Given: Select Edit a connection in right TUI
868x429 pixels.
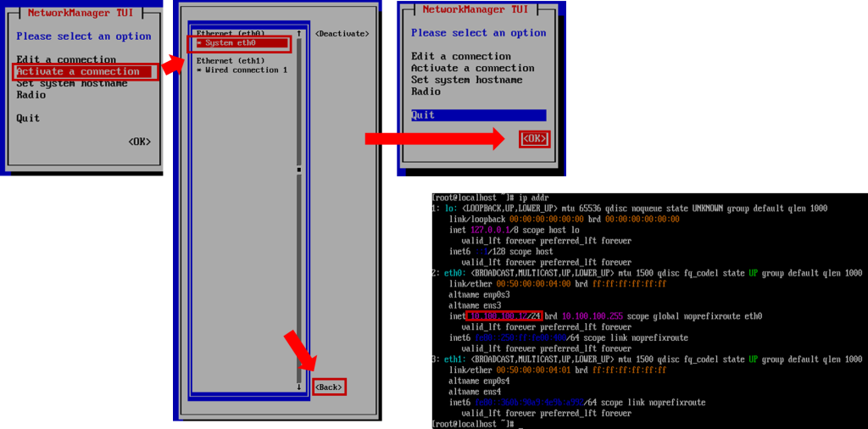Looking at the screenshot, I should [460, 56].
